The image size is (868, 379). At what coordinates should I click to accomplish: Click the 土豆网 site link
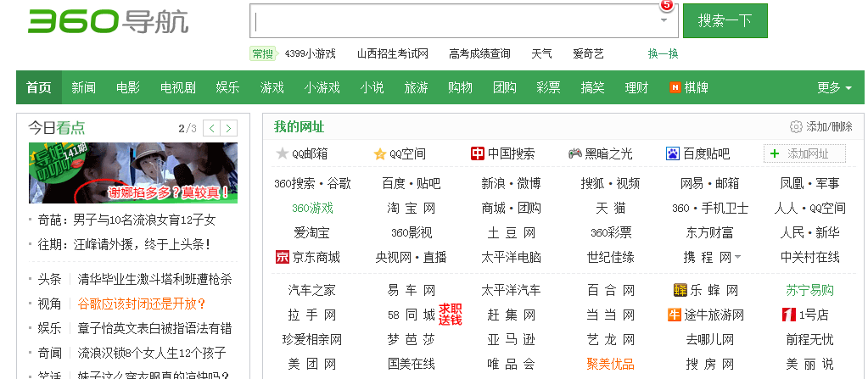pos(511,233)
